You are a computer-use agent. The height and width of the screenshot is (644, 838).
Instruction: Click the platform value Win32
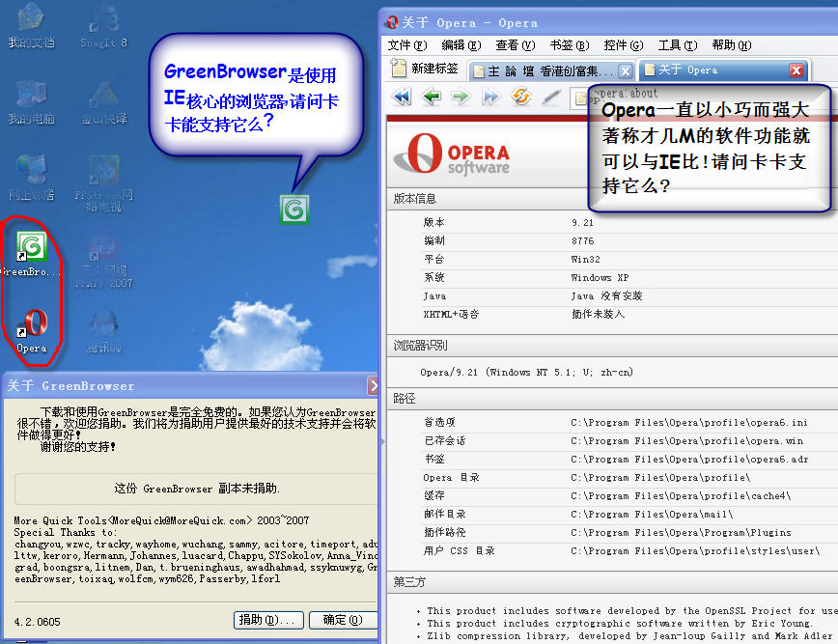[x=585, y=259]
